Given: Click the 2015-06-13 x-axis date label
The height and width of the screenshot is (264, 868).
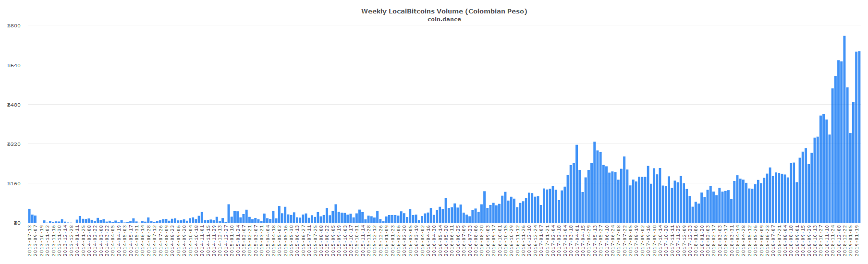Looking at the screenshot, I should pyautogui.click(x=297, y=240).
